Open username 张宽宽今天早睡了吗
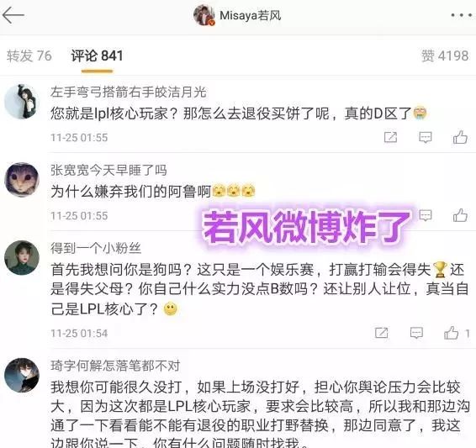The height and width of the screenshot is (448, 476). click(x=108, y=170)
